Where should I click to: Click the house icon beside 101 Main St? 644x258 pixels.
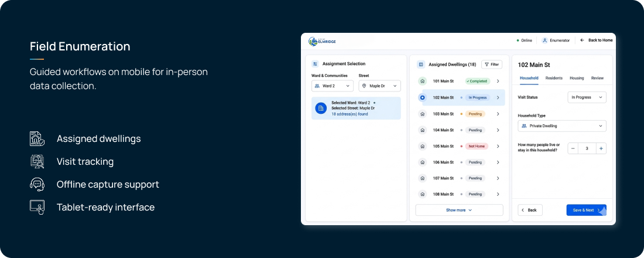pos(422,81)
